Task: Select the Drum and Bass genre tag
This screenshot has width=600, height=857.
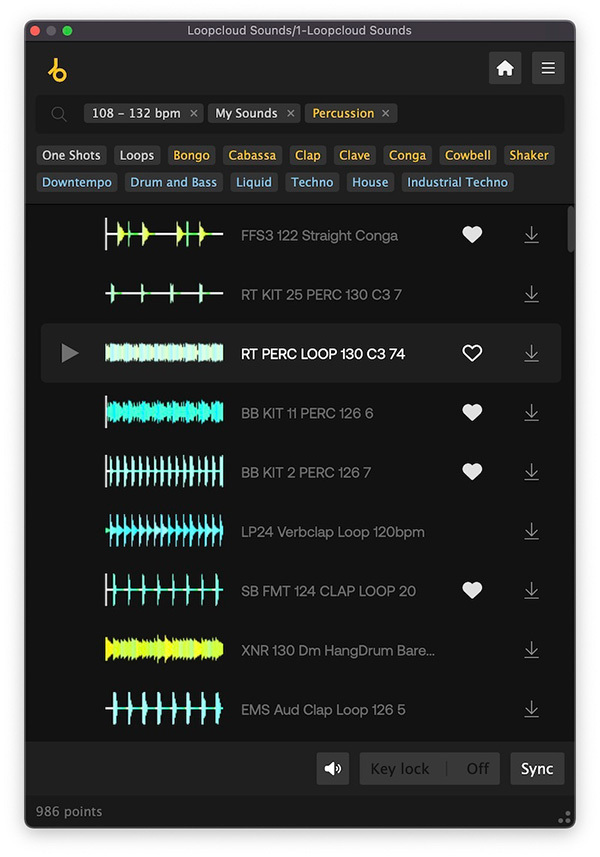Action: (x=173, y=183)
